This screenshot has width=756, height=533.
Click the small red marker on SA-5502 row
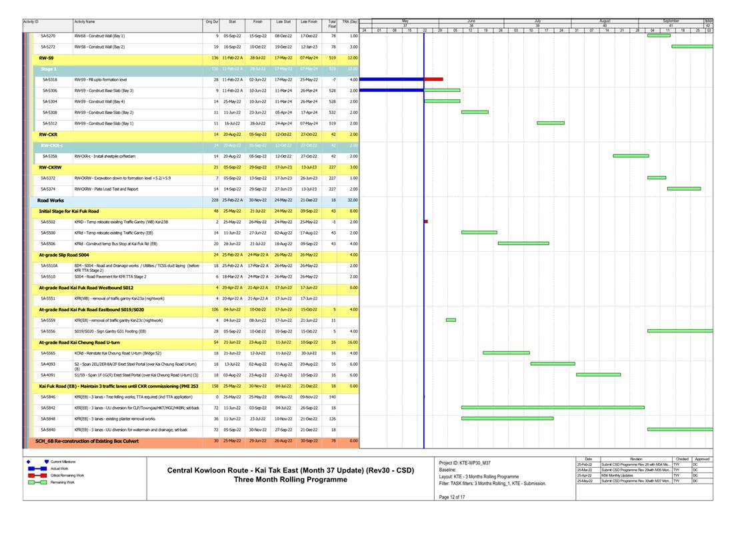click(426, 222)
